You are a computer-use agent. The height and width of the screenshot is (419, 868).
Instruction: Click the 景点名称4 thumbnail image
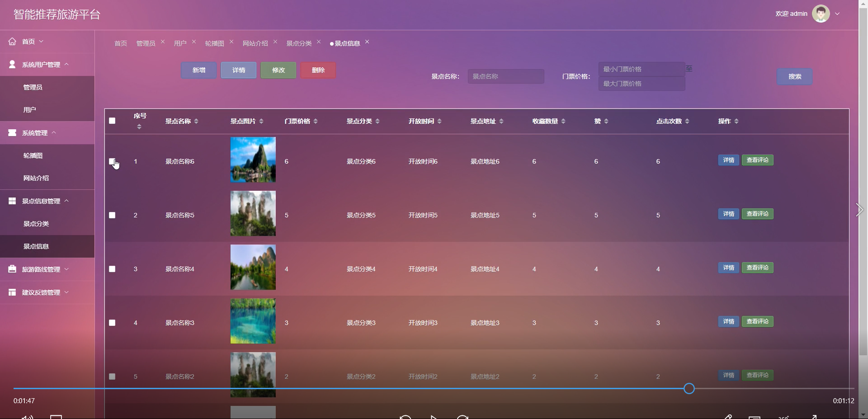253,267
